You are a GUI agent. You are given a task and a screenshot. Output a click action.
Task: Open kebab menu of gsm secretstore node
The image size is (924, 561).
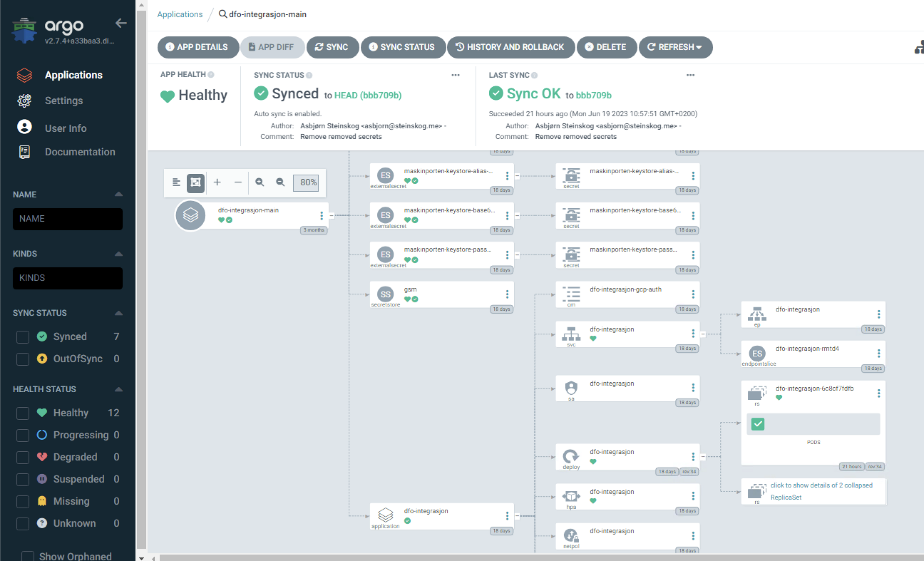[507, 294]
